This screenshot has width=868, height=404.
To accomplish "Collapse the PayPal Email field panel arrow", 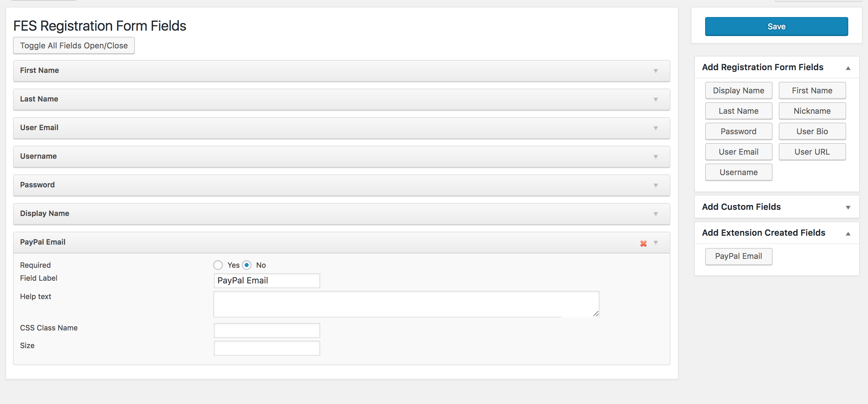I will (656, 243).
